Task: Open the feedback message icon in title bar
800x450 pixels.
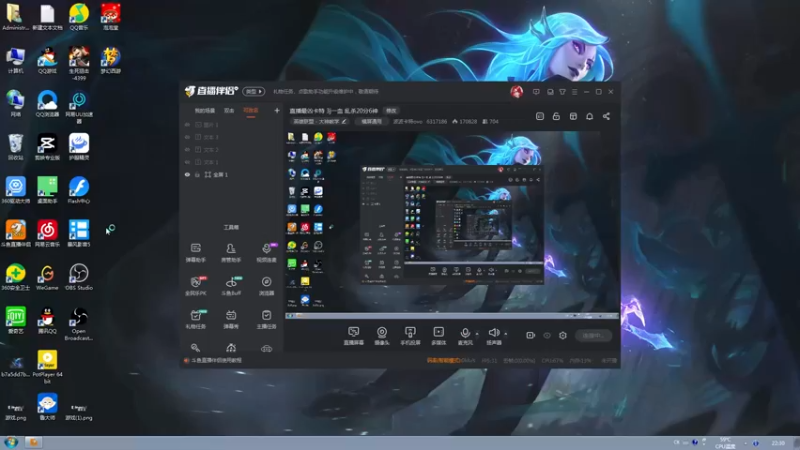Action: [x=536, y=92]
